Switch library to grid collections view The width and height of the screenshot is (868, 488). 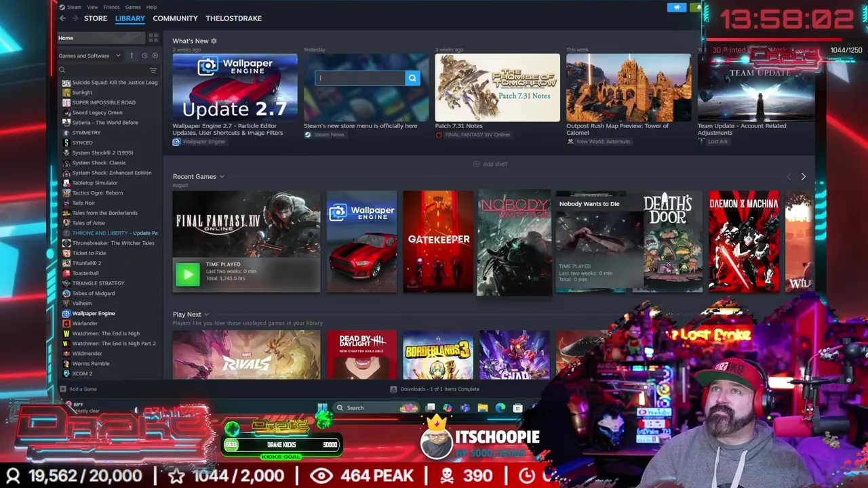pos(153,38)
